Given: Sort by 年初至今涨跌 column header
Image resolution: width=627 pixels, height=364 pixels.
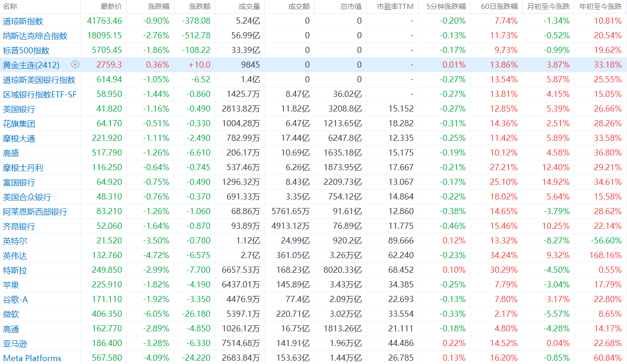Looking at the screenshot, I should [x=601, y=7].
